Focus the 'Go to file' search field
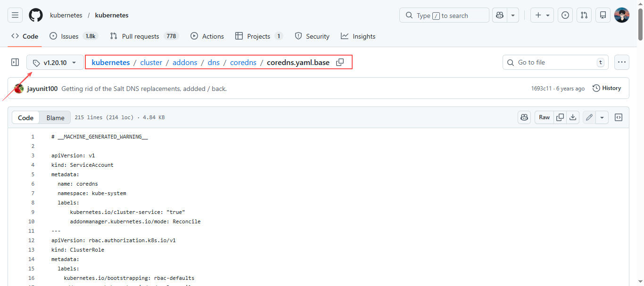Image resolution: width=644 pixels, height=286 pixels. click(555, 62)
